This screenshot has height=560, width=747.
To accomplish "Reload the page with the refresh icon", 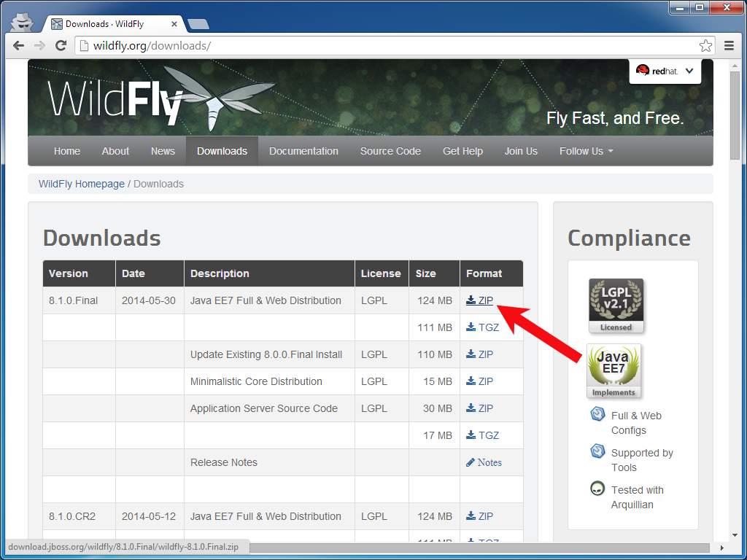I will tap(61, 46).
